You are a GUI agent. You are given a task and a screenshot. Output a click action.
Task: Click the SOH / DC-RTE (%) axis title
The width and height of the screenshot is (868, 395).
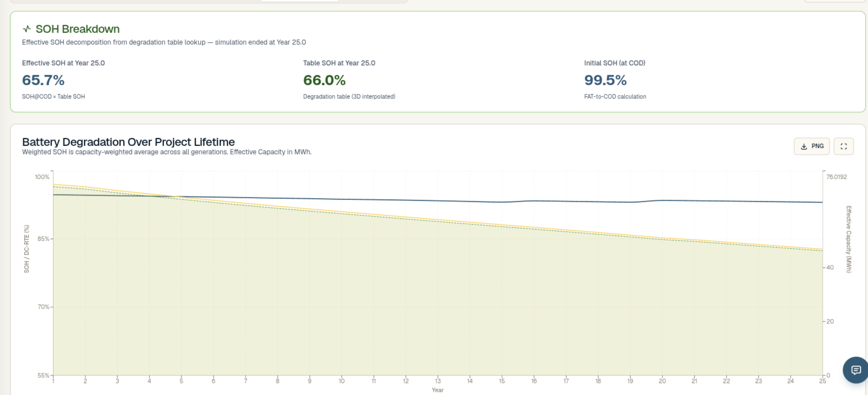[x=26, y=249]
